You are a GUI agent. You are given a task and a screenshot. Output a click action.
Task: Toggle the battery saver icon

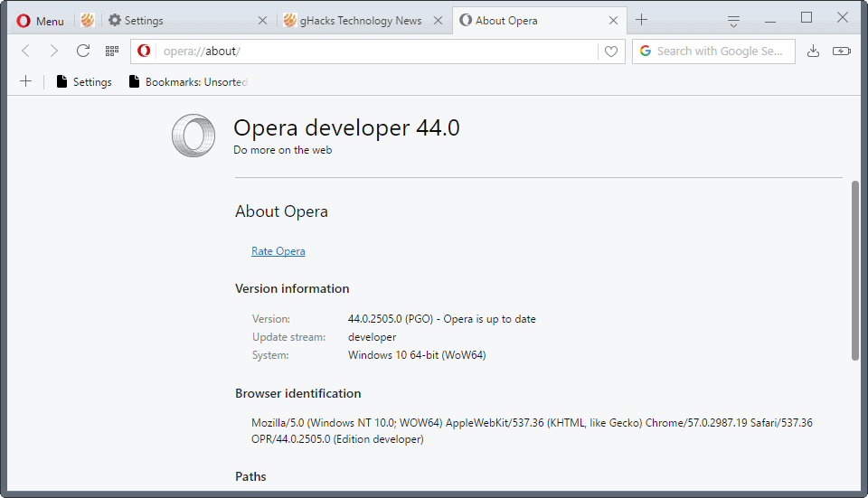click(x=842, y=51)
